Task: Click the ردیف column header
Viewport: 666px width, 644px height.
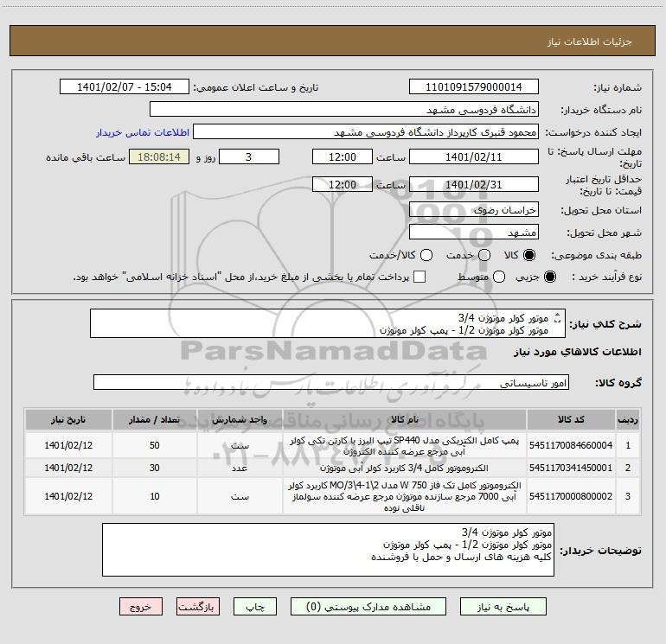Action: click(628, 420)
